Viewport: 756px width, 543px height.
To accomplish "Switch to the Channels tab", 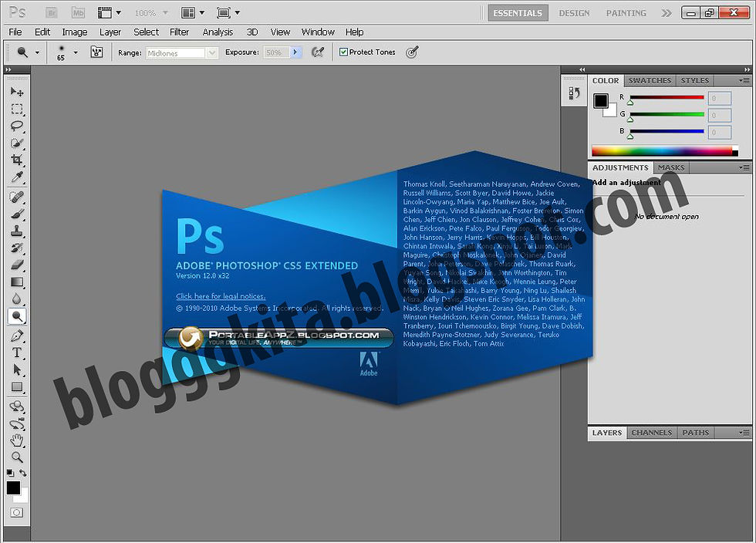I will point(652,433).
